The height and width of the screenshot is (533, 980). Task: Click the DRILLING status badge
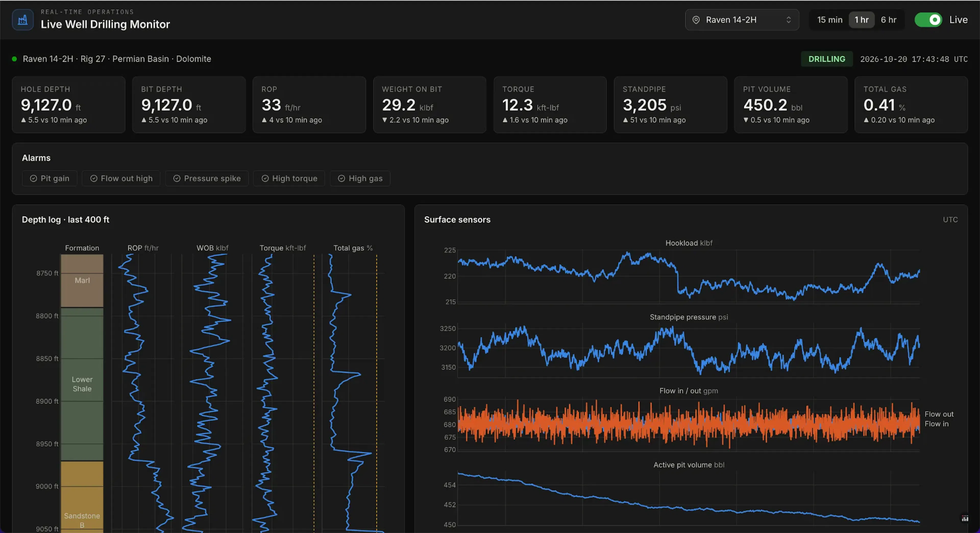pos(827,59)
